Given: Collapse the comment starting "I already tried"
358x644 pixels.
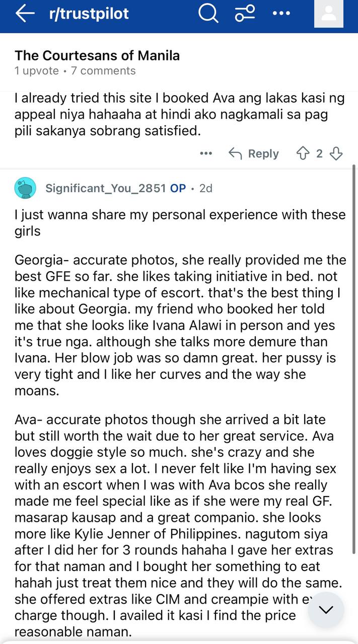Looking at the screenshot, I should coord(171,115).
